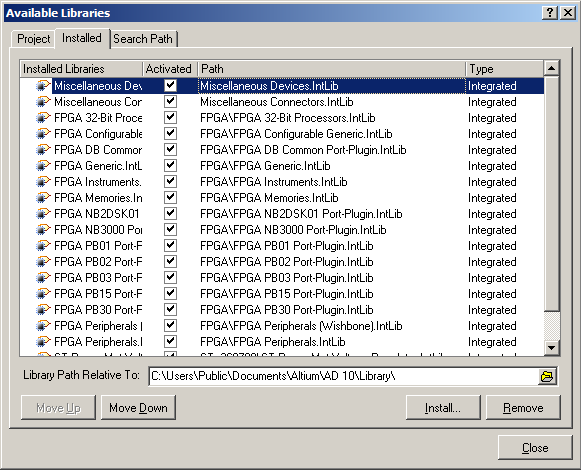
Task: Click the Library Path Relative To field
Action: pos(343,376)
